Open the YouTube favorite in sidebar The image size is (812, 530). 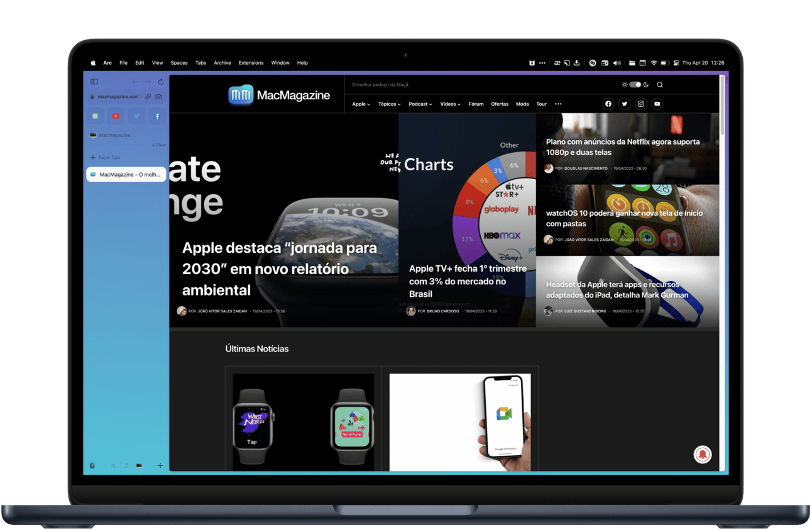[x=116, y=116]
